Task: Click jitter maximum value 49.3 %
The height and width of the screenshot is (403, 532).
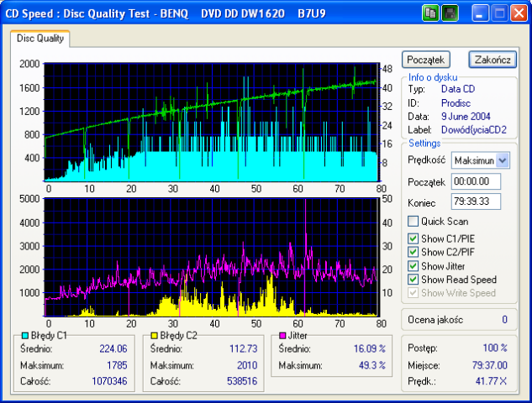Action: [x=371, y=365]
